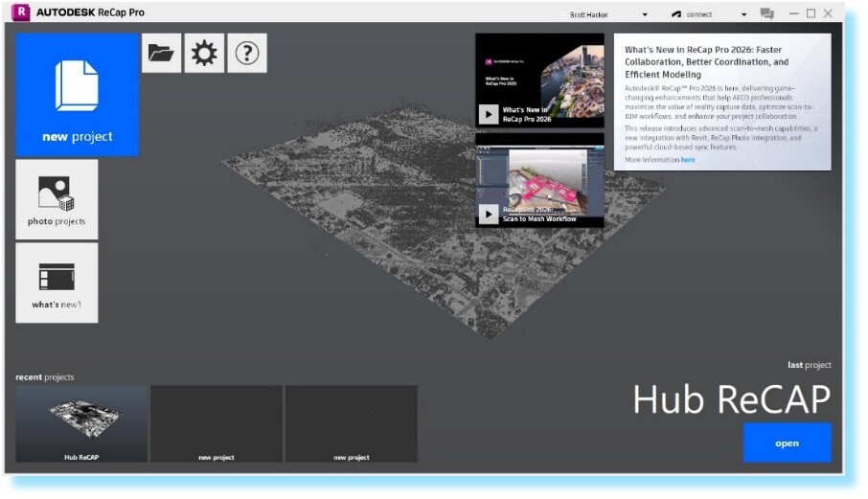Click the recent projects label

coord(45,377)
